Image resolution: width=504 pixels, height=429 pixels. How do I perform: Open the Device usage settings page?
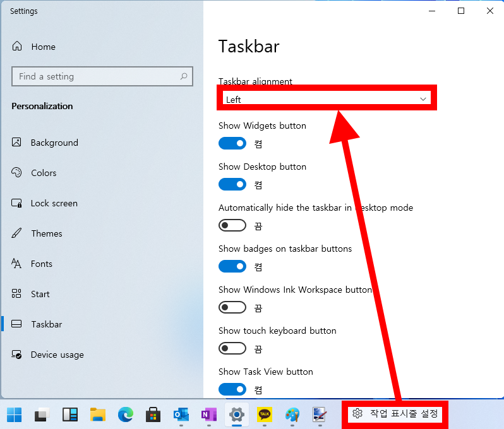click(57, 355)
